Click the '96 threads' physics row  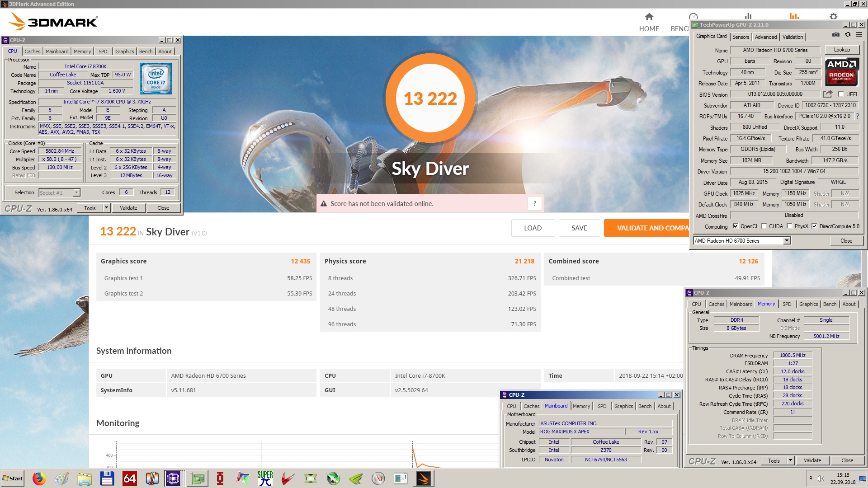click(430, 324)
